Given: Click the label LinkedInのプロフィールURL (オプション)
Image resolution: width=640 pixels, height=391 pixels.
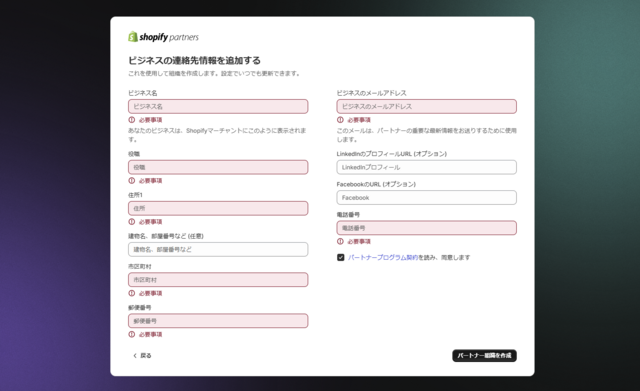Looking at the screenshot, I should (x=391, y=154).
